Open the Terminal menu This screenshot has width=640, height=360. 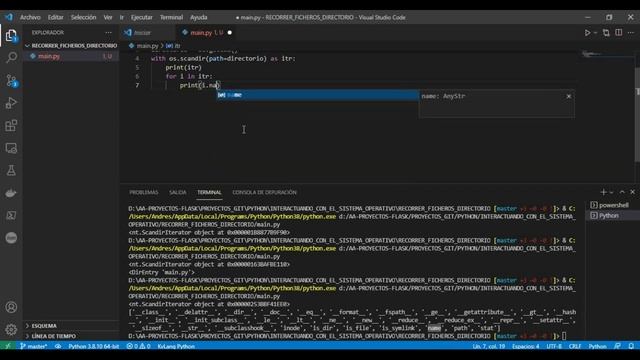click(x=171, y=18)
